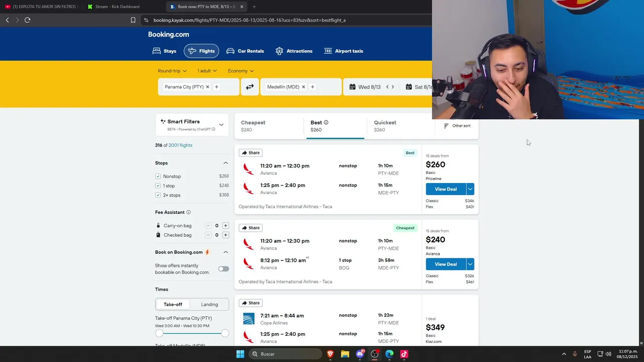This screenshot has height=362, width=644.
Task: Open Fee Assistant info icon
Action: pos(189,212)
